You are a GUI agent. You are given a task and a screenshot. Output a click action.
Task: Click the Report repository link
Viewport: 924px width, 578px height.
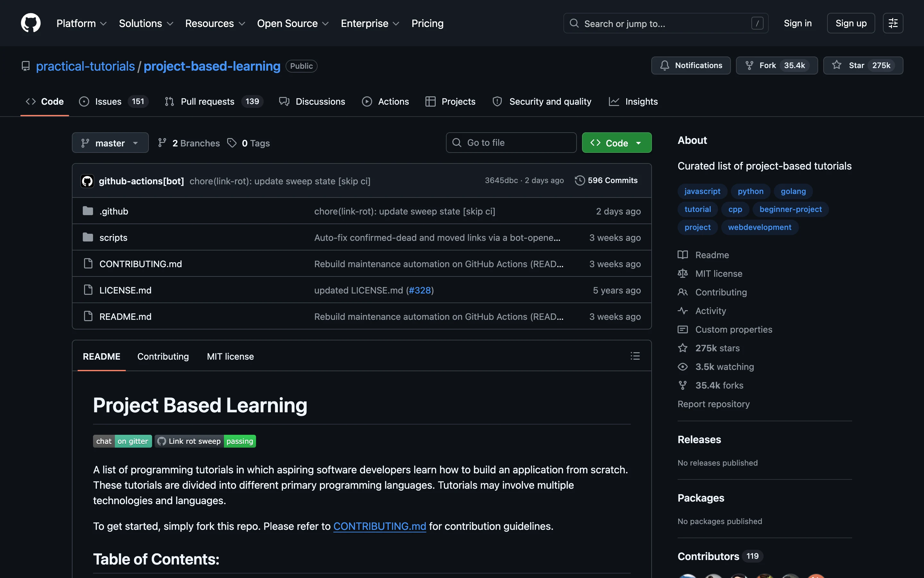tap(713, 404)
